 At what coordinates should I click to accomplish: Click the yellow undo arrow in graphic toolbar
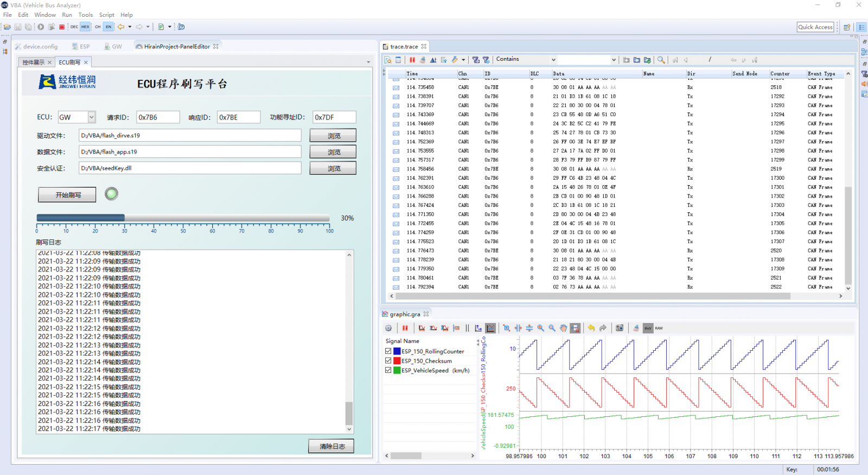pos(591,328)
